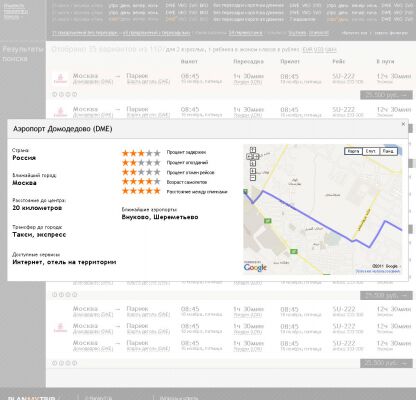Click the Пересадка column header
The width and height of the screenshot is (416, 400).
[248, 61]
